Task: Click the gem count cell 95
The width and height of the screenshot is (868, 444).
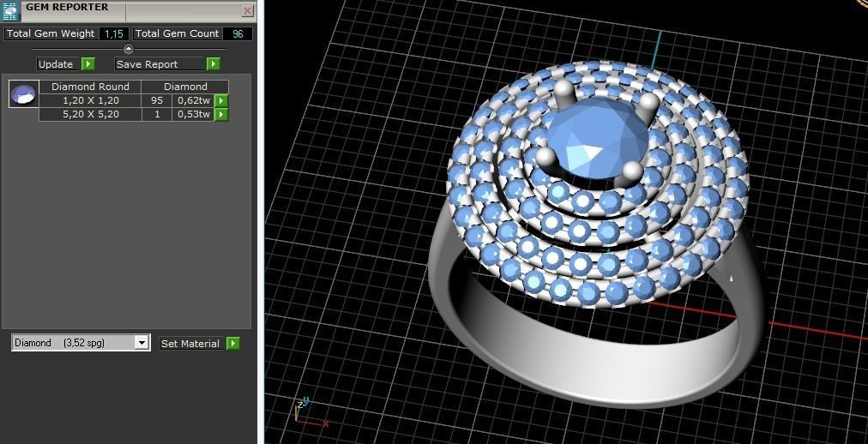Action: click(x=157, y=100)
